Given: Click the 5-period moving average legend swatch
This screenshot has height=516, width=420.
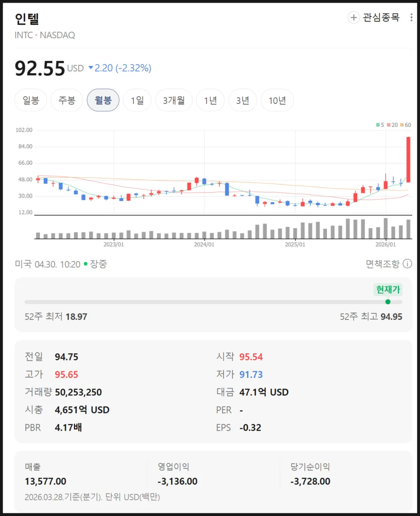Looking at the screenshot, I should (378, 125).
